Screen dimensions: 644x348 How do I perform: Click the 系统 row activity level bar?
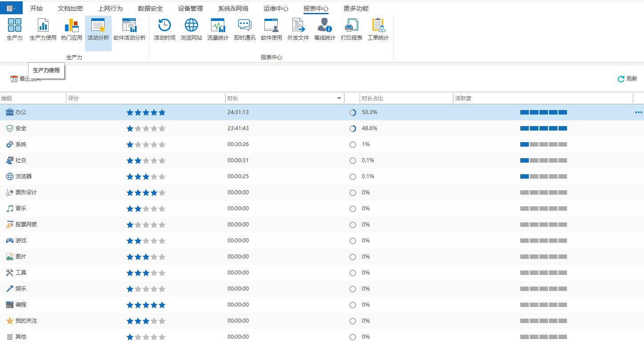point(543,144)
